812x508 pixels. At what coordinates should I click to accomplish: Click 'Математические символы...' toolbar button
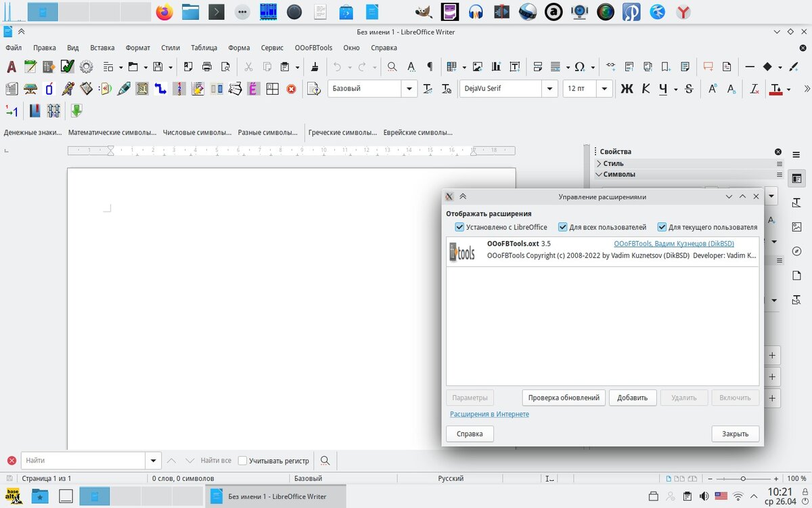(112, 133)
